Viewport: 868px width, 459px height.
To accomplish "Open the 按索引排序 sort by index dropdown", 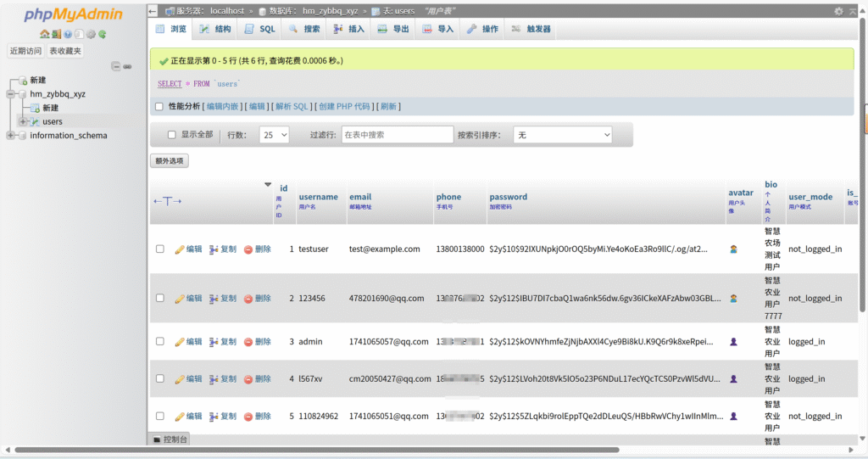I will (x=562, y=135).
